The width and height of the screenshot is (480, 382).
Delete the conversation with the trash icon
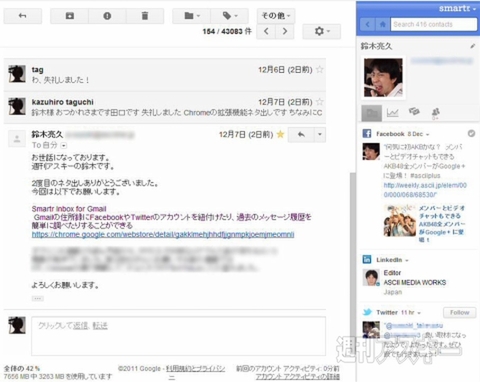click(x=145, y=16)
